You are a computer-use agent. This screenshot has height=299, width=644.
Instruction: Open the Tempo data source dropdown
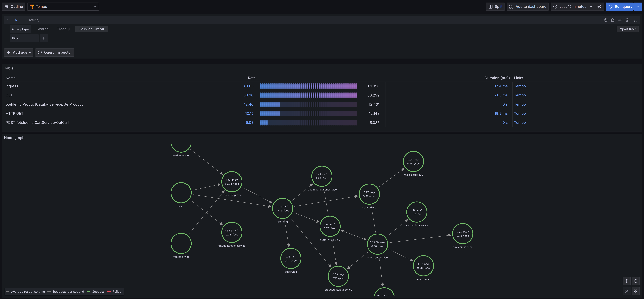tap(63, 7)
